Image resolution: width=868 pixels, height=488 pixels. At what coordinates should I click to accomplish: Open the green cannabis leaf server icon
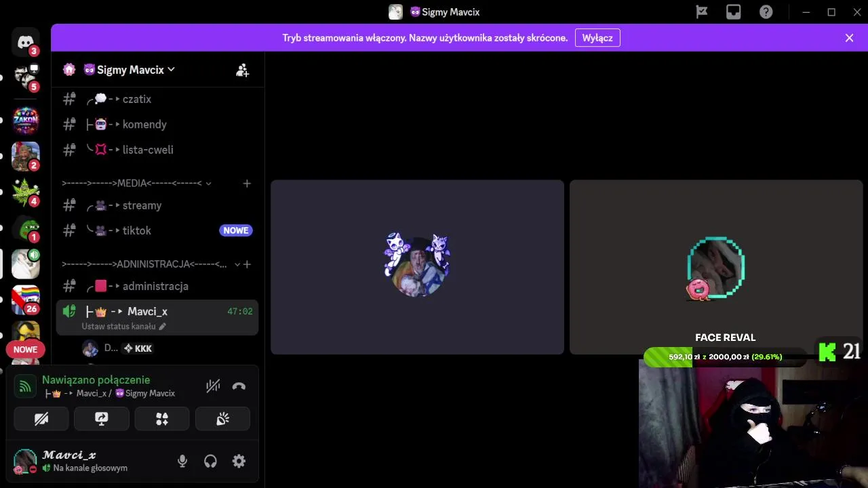[x=26, y=192]
